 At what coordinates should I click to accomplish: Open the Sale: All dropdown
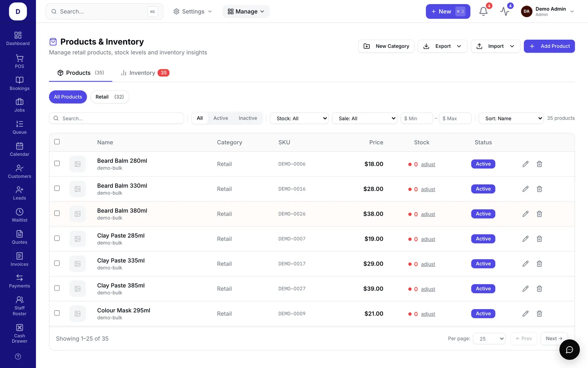pos(365,118)
